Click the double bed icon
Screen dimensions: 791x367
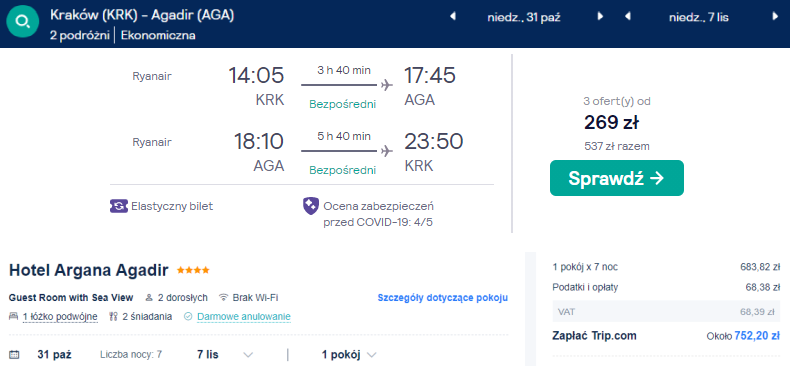(x=14, y=317)
